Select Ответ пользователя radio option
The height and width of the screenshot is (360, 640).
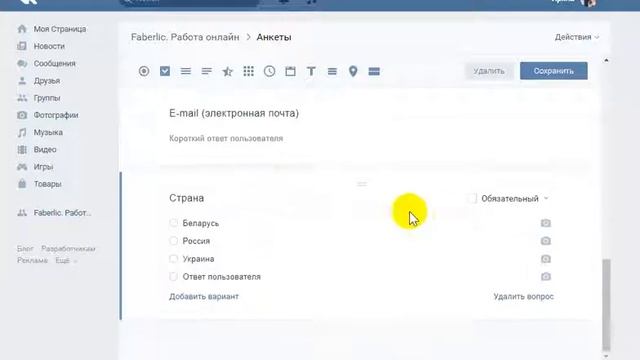point(173,276)
